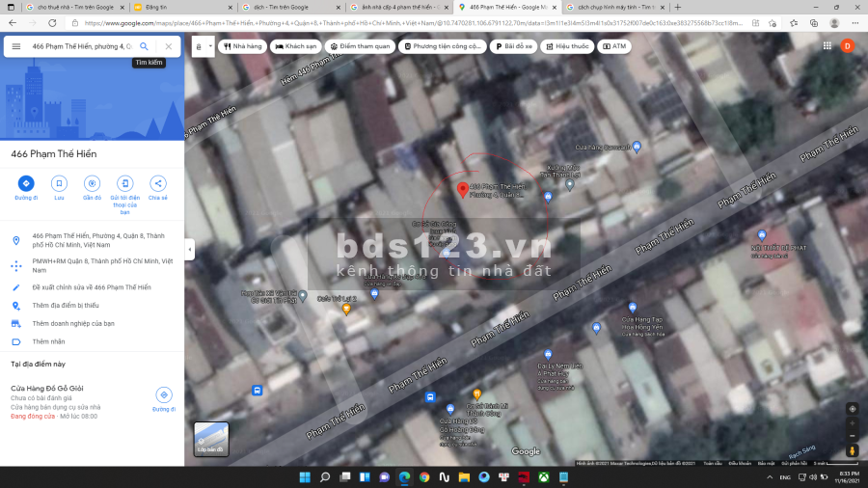Click Thêm địa điểm bị thiếu
The image size is (868, 488).
coord(92,306)
